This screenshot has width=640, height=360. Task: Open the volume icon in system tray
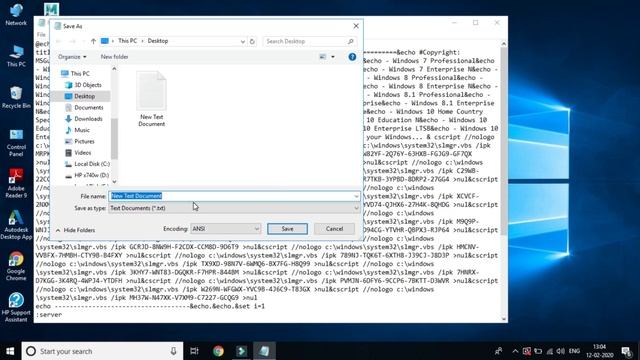pos(561,351)
